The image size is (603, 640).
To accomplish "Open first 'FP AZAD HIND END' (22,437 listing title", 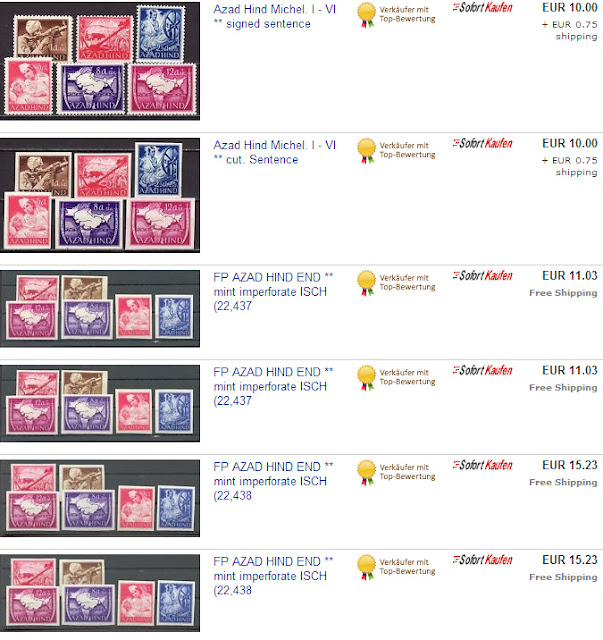I will pyautogui.click(x=273, y=291).
